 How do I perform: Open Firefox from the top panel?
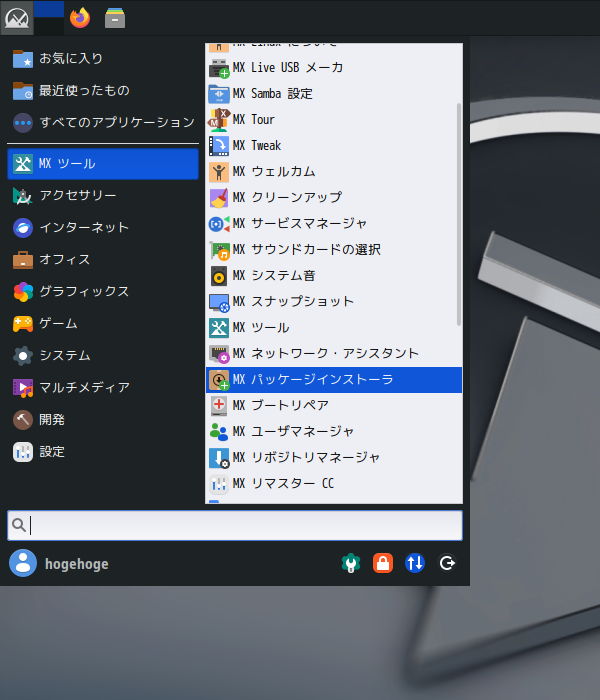coord(80,17)
